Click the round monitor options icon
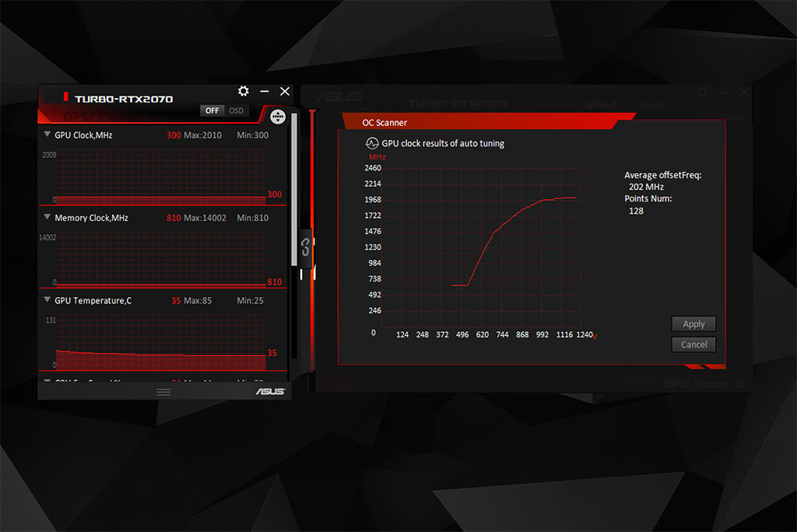Viewport: 797px width, 532px height. pos(278,117)
